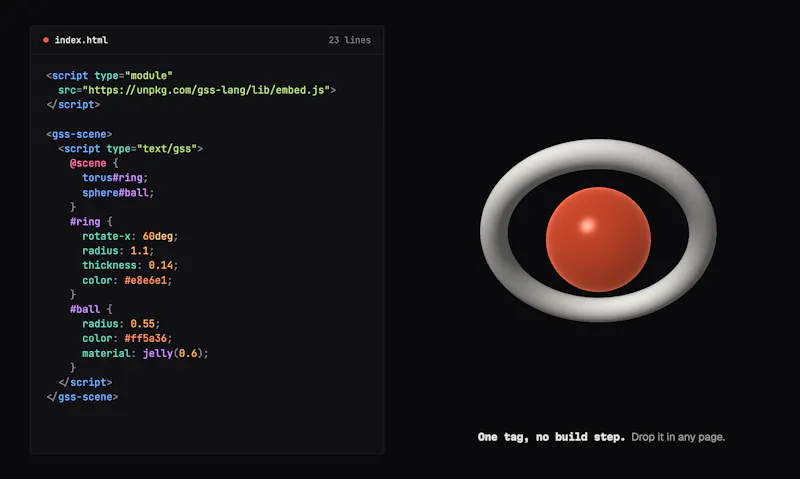This screenshot has width=800, height=479.
Task: Click the sphere#ball declaration
Action: tap(118, 193)
